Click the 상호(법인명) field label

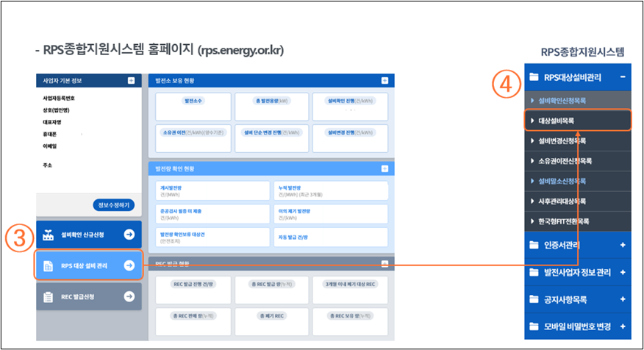click(x=57, y=110)
